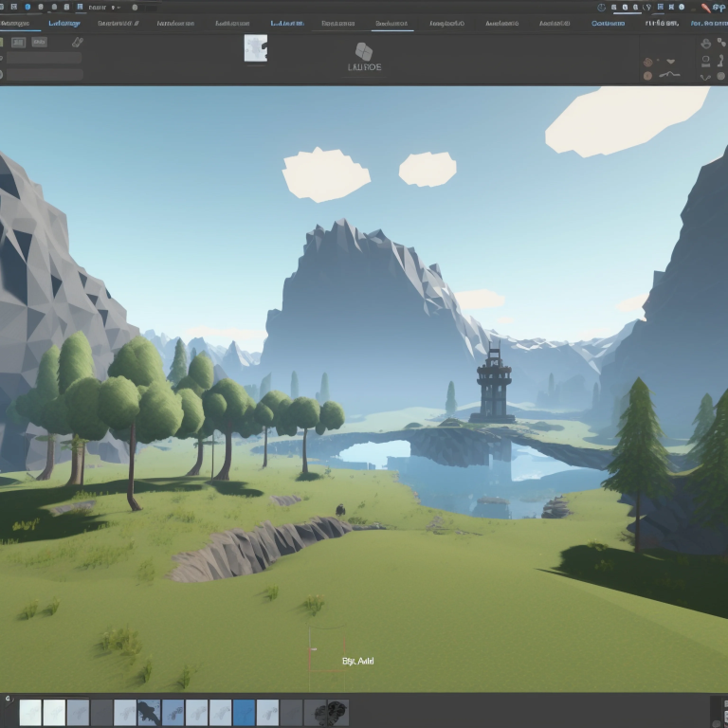Image resolution: width=728 pixels, height=728 pixels.
Task: Click the brown circle icon below the spiral
Action: pos(647,76)
